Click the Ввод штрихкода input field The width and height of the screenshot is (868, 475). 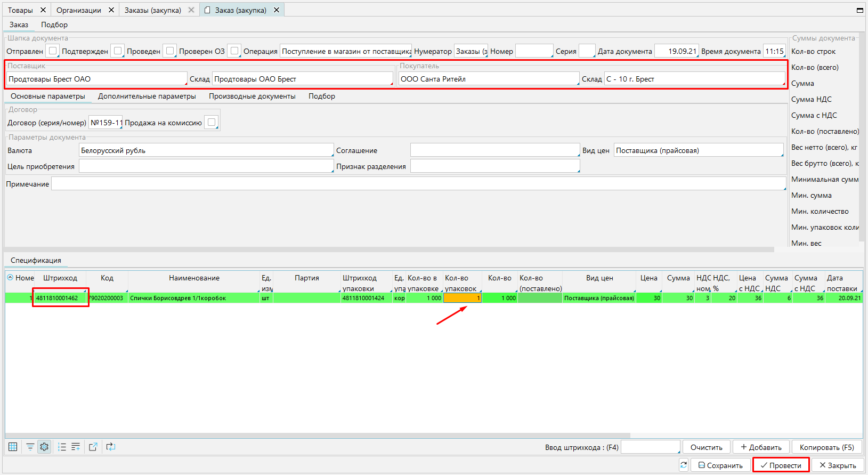pos(650,447)
